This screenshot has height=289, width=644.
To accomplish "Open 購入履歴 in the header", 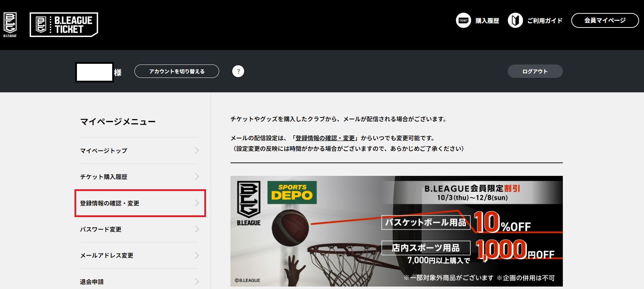I will pyautogui.click(x=487, y=21).
